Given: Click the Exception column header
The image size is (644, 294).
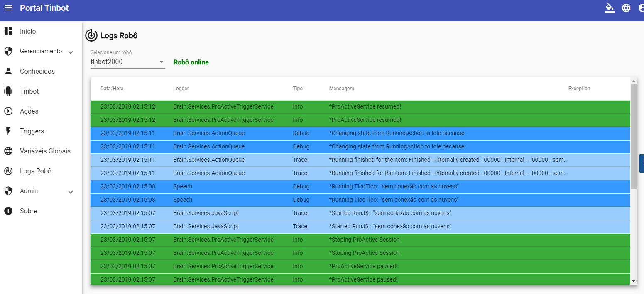Looking at the screenshot, I should pyautogui.click(x=579, y=89).
